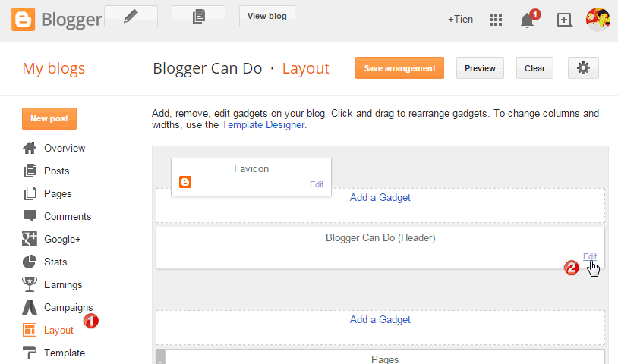Click the Template paint roller icon
Image resolution: width=618 pixels, height=364 pixels.
[x=30, y=353]
